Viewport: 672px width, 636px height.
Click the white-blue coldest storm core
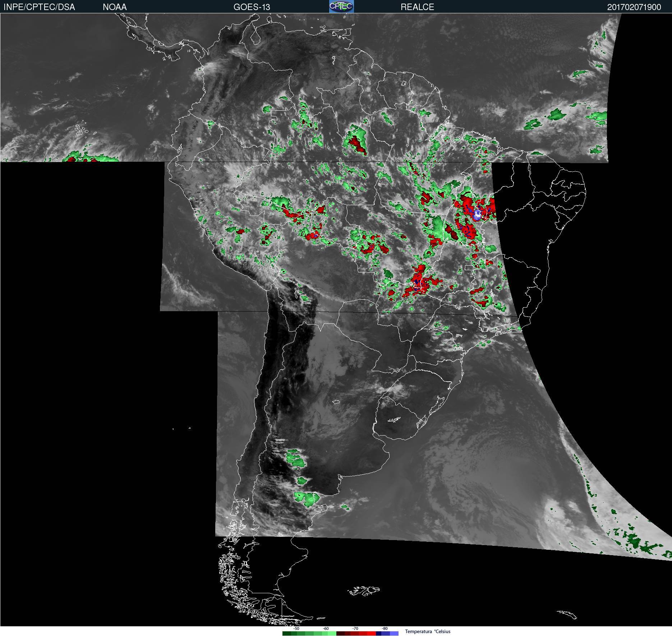pyautogui.click(x=478, y=215)
